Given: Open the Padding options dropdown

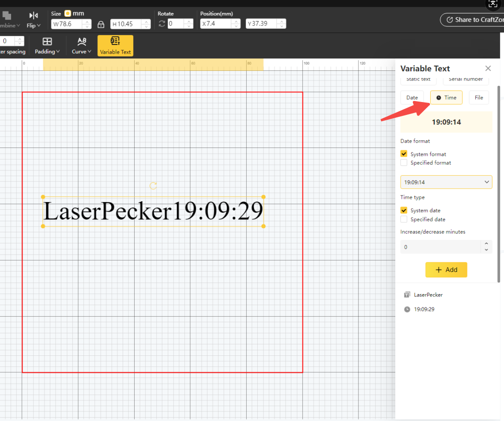Looking at the screenshot, I should 47,46.
